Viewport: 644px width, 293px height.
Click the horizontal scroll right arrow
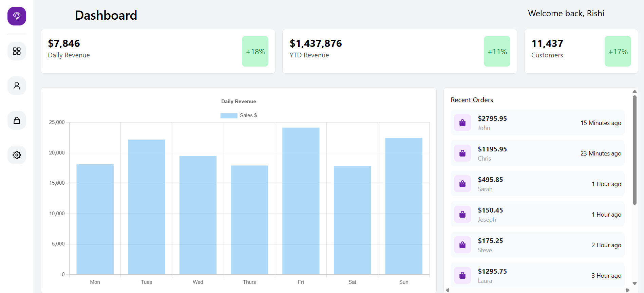628,290
